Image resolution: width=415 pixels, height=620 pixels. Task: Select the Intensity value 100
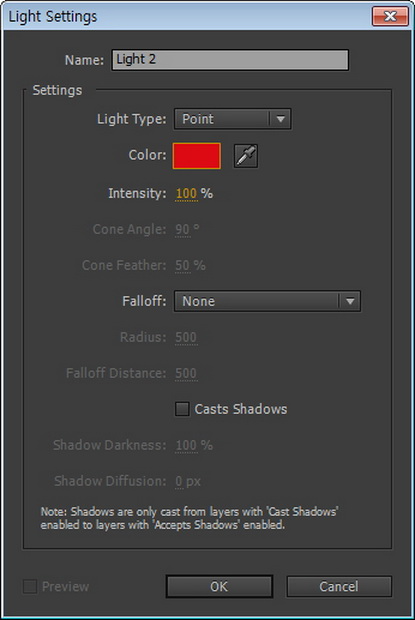(x=186, y=194)
